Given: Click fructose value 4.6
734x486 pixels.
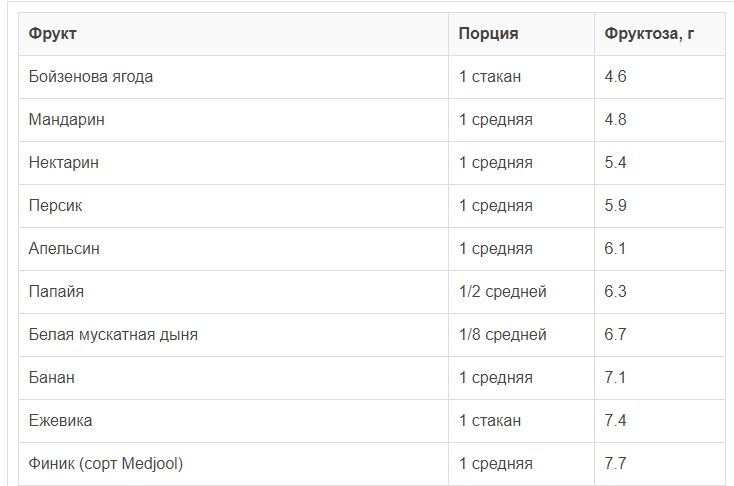Looking at the screenshot, I should point(615,77).
